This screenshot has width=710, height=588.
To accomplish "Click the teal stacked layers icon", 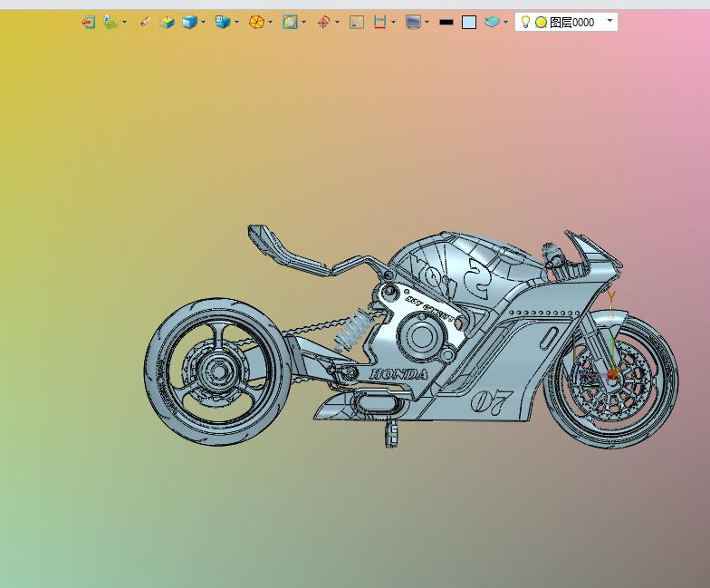I will click(492, 22).
